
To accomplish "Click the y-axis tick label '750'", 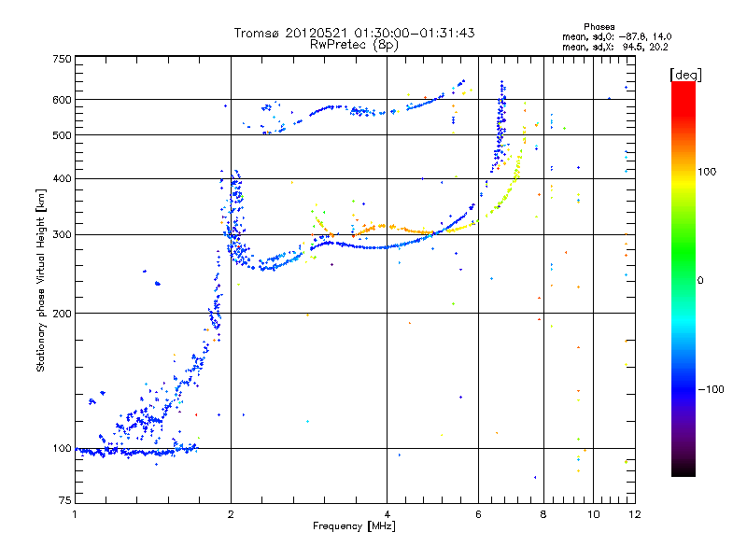I will pyautogui.click(x=62, y=59).
